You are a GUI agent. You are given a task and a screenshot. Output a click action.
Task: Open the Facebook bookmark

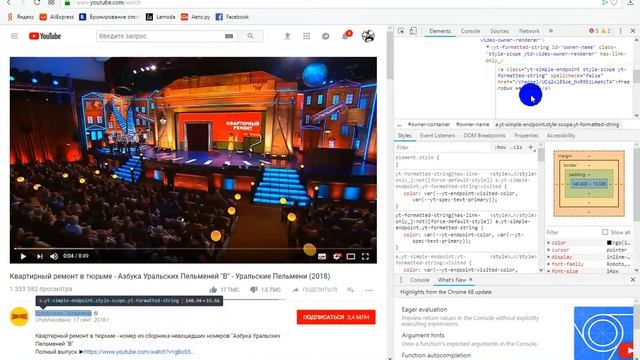232,17
